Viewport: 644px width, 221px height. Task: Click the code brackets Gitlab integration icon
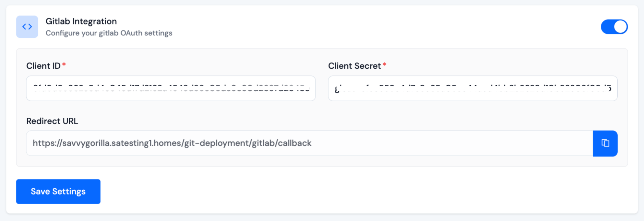[27, 26]
